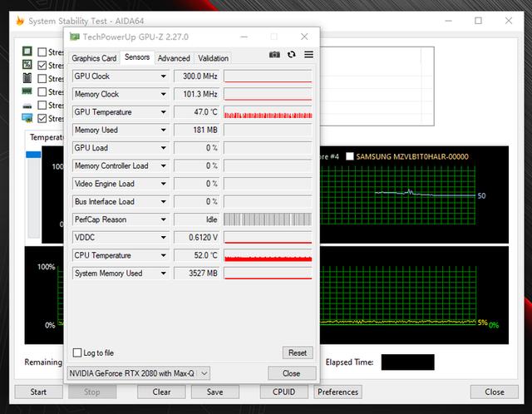This screenshot has height=414, width=532.
Task: Open the GPU Clock sensor dropdown
Action: pos(164,76)
